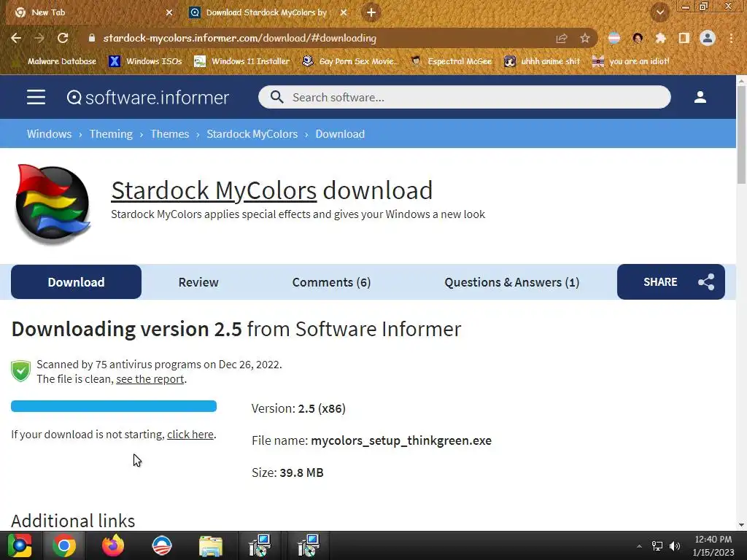Open the Obama-logo app in taskbar
The width and height of the screenshot is (747, 560).
tap(162, 545)
